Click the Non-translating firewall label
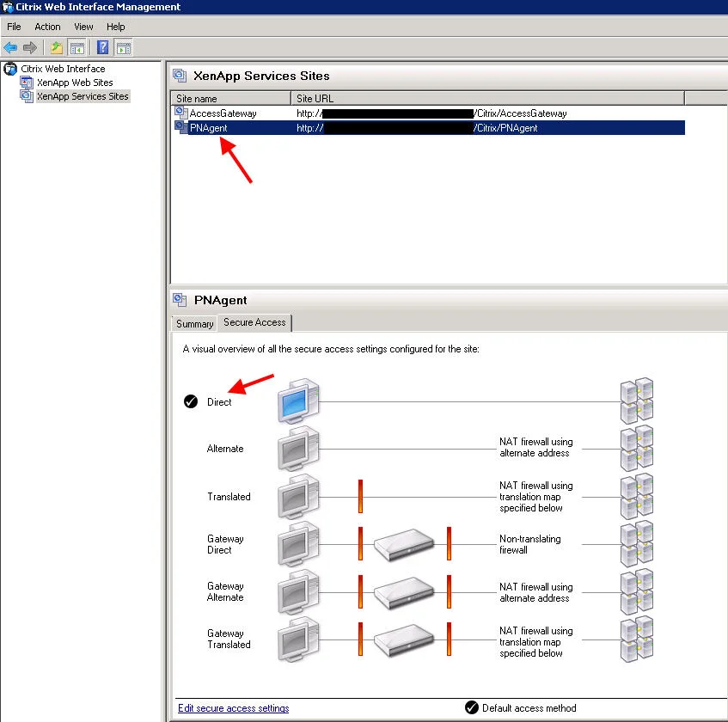728x722 pixels. [530, 544]
